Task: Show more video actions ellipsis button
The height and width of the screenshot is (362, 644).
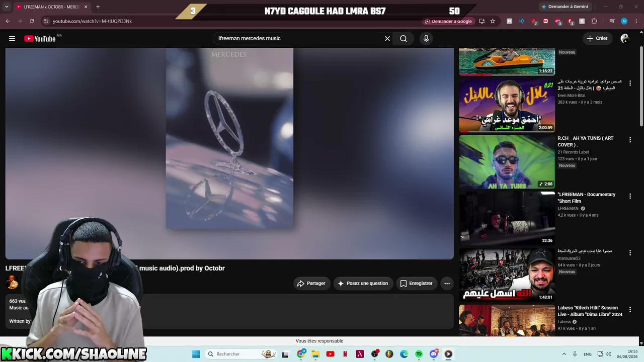Action: tap(447, 284)
